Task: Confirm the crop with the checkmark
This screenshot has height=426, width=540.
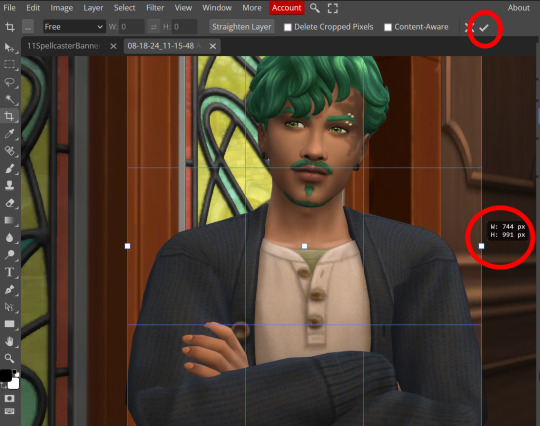Action: point(484,28)
